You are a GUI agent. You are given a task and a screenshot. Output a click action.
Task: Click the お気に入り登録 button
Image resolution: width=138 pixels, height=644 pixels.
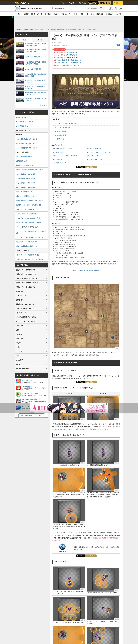92,8
